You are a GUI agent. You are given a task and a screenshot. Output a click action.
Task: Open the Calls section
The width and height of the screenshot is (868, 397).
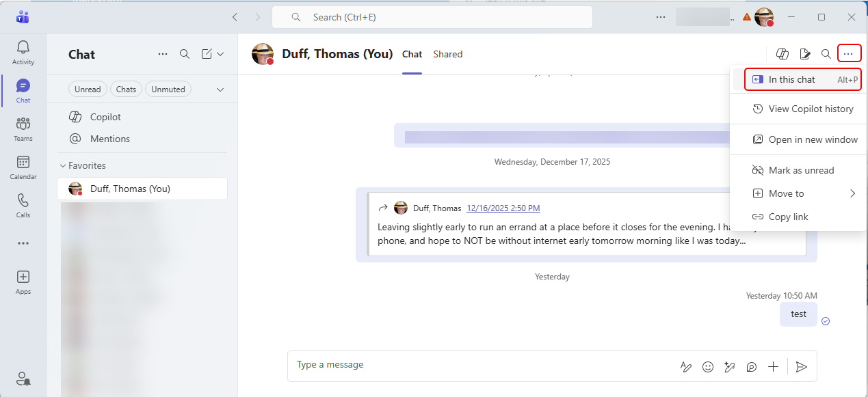point(23,205)
